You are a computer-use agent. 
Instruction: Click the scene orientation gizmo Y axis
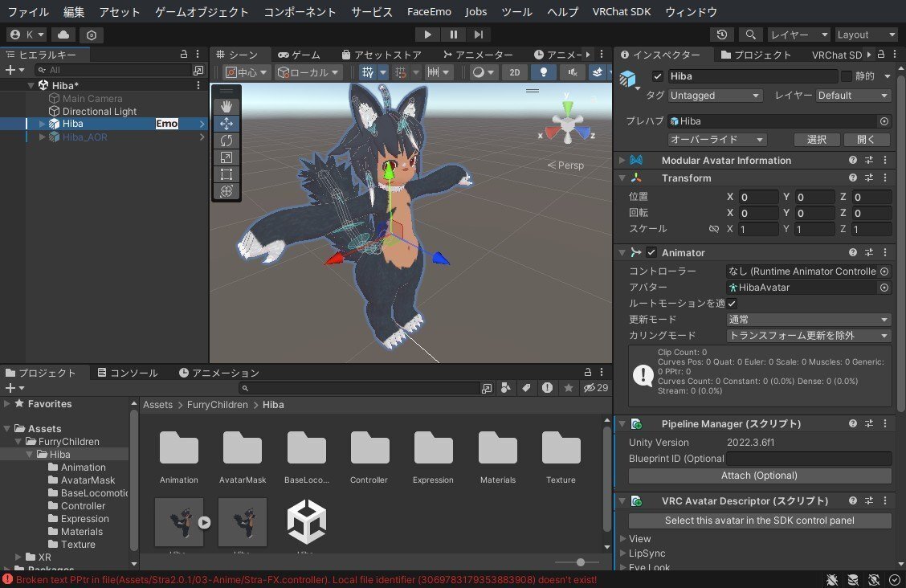[x=567, y=106]
